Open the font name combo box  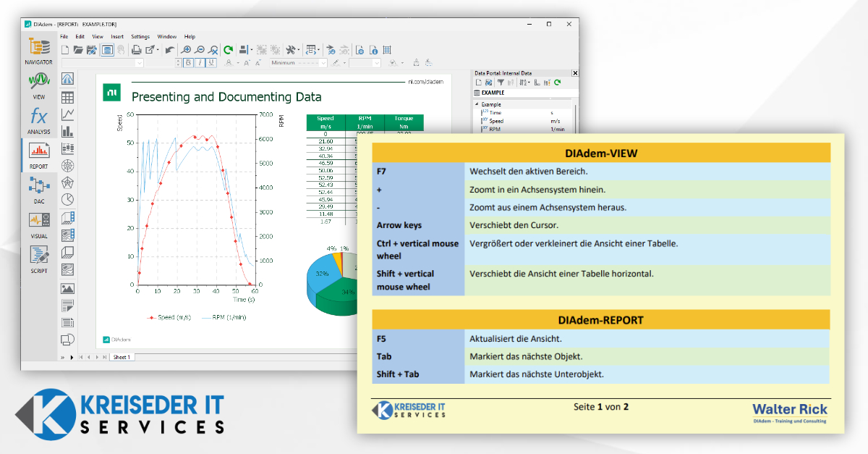[102, 63]
